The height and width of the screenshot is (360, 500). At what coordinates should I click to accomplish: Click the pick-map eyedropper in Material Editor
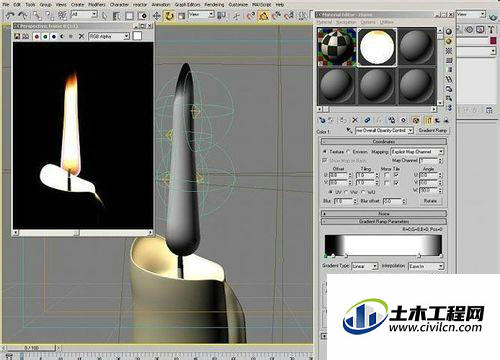pos(349,130)
